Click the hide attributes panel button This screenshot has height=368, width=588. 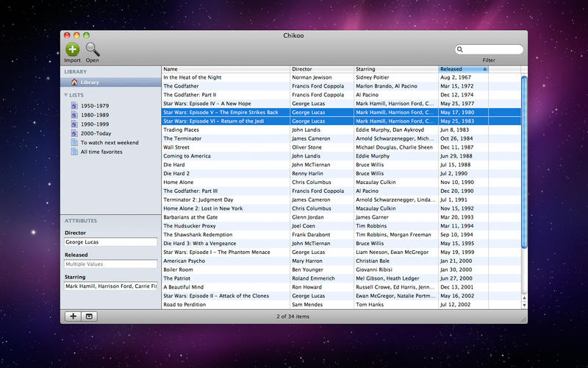(x=89, y=316)
